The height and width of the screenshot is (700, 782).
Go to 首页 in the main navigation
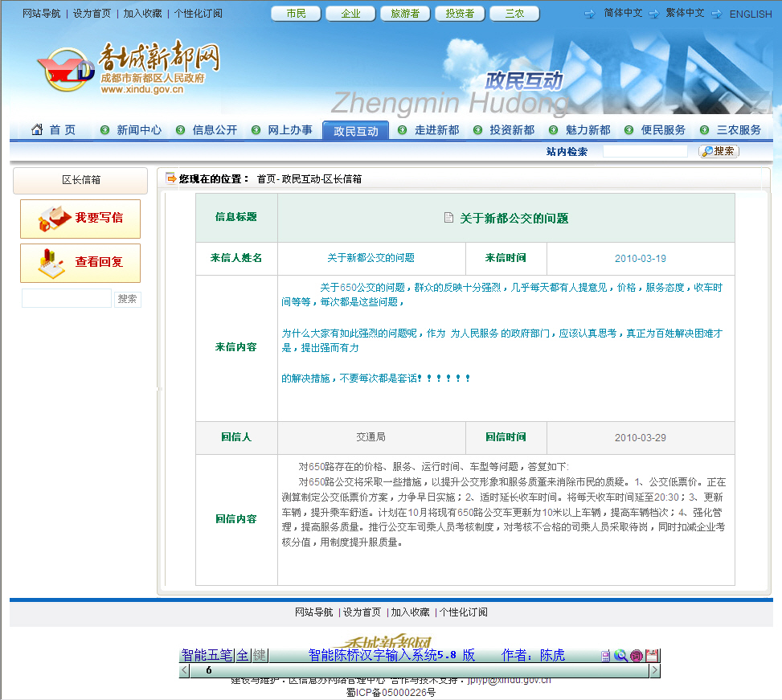pyautogui.click(x=63, y=130)
